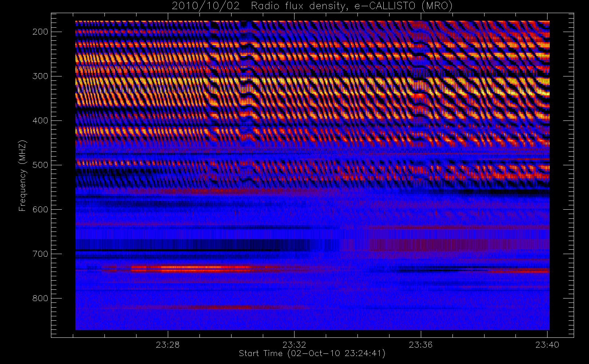Click the 23:32 time tick label
This screenshot has height=364, width=589.
(294, 345)
